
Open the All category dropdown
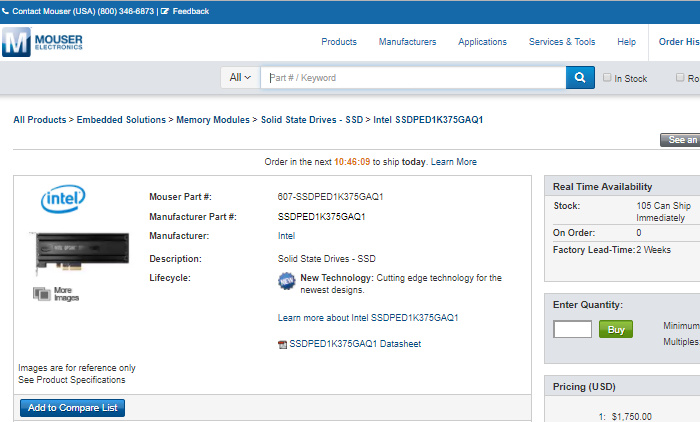pos(240,78)
